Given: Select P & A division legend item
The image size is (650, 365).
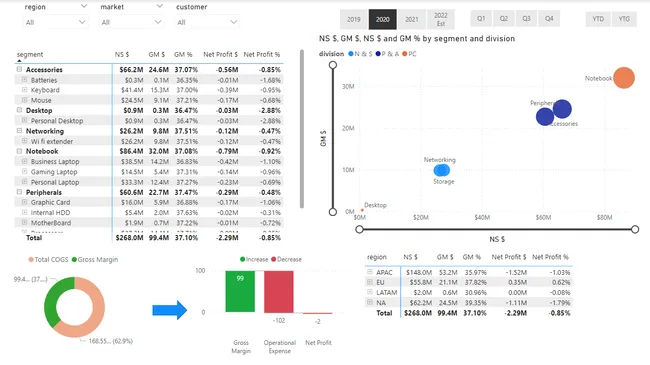Looking at the screenshot, I should point(387,54).
